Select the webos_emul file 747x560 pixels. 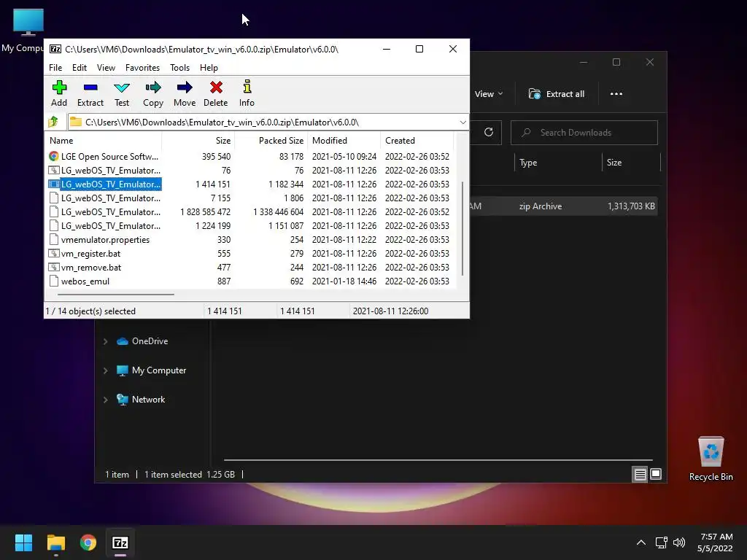(x=85, y=281)
